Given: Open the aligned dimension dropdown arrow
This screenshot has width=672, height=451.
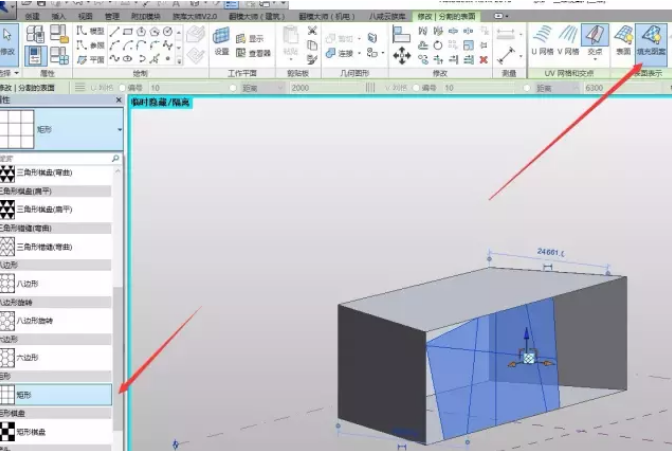Looking at the screenshot, I should [x=521, y=34].
